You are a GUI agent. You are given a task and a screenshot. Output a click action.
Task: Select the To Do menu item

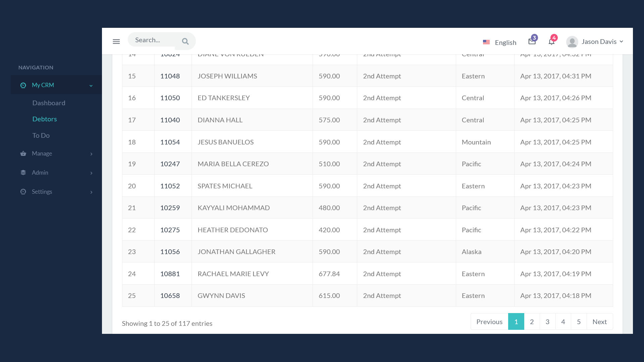coord(41,135)
